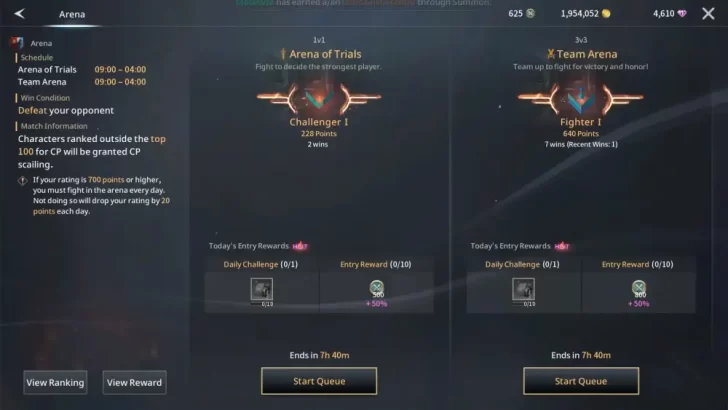728x410 pixels.
Task: Click the pink diamond currency icon
Action: point(682,13)
